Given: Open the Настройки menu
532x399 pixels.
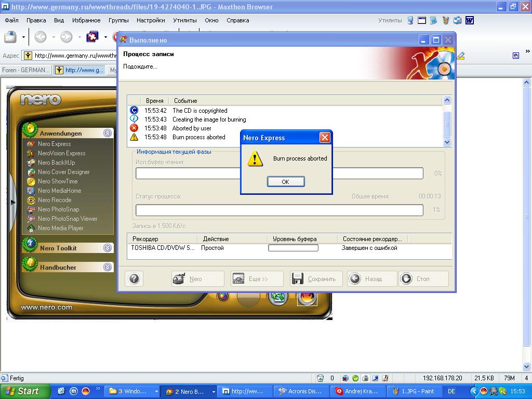Looking at the screenshot, I should (x=151, y=20).
